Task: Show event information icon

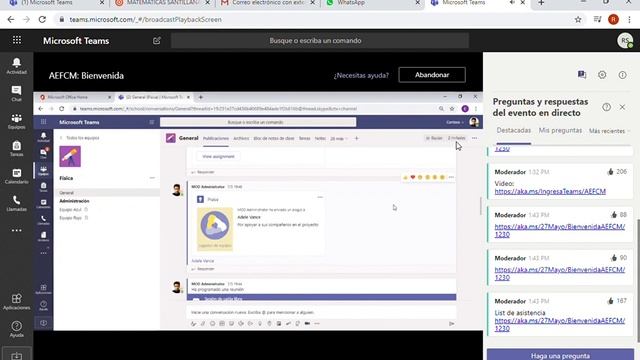Action: (x=622, y=75)
